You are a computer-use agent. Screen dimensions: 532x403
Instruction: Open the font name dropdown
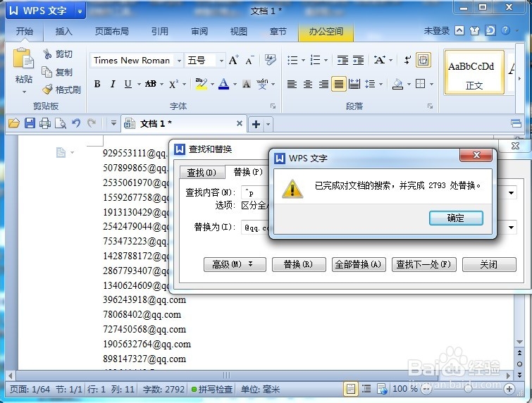click(x=179, y=61)
